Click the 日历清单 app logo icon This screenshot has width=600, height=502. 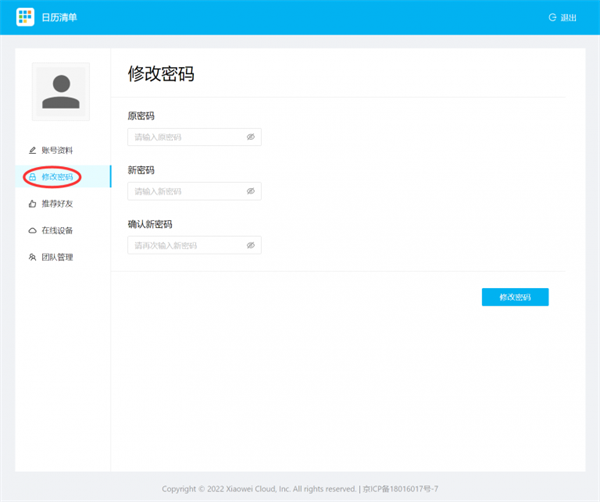click(x=25, y=17)
